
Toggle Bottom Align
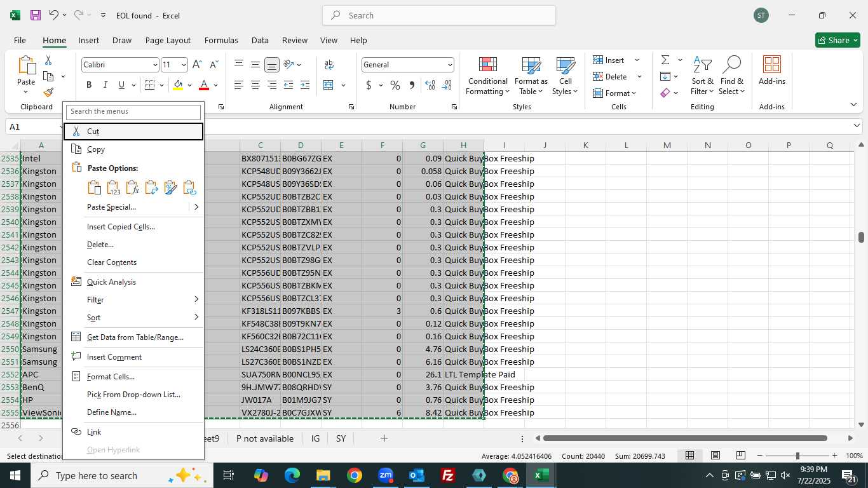[x=271, y=65]
